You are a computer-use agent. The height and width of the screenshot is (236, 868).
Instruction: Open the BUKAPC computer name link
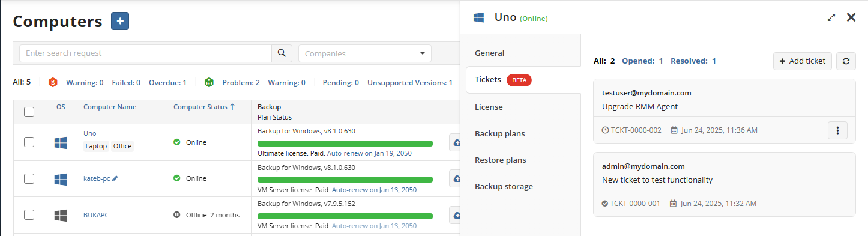(96, 214)
